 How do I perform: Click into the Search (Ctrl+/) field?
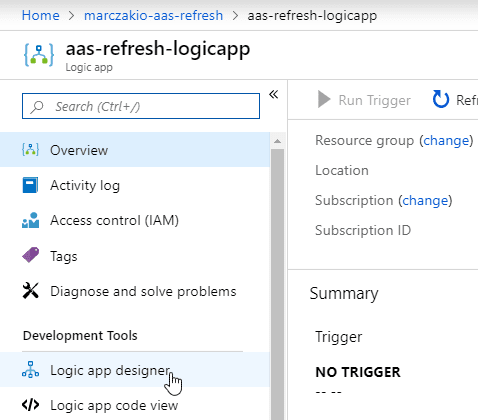point(141,106)
